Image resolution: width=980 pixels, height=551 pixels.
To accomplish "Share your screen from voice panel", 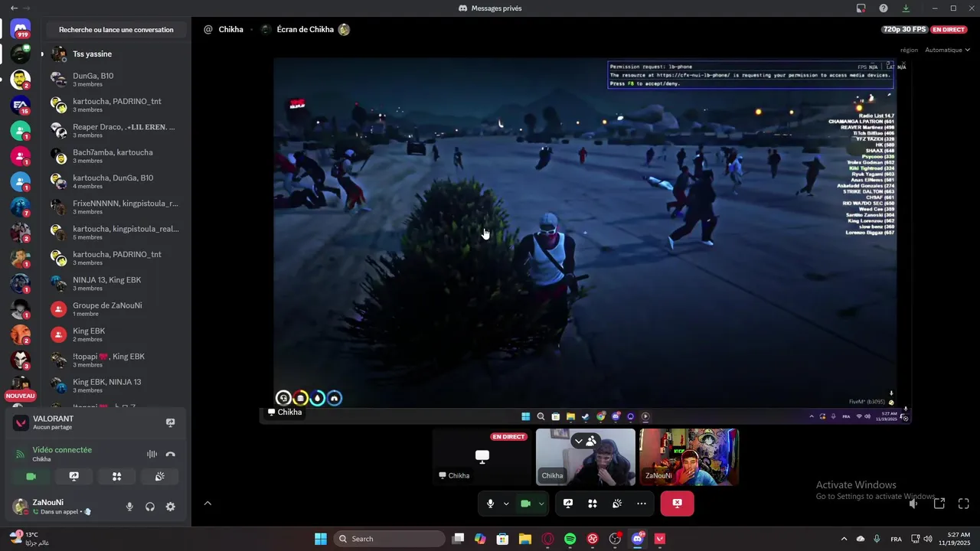I will tap(74, 476).
